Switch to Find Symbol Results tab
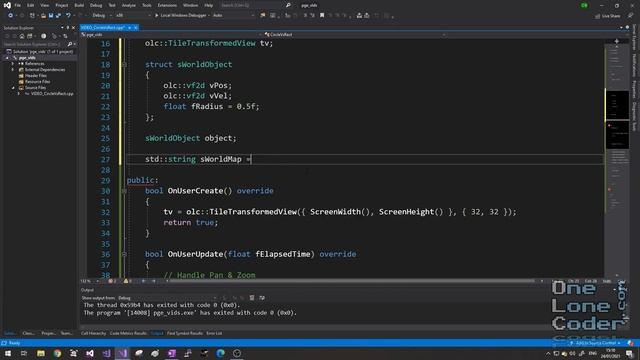Viewport: 640px width, 360px height. [x=185, y=333]
